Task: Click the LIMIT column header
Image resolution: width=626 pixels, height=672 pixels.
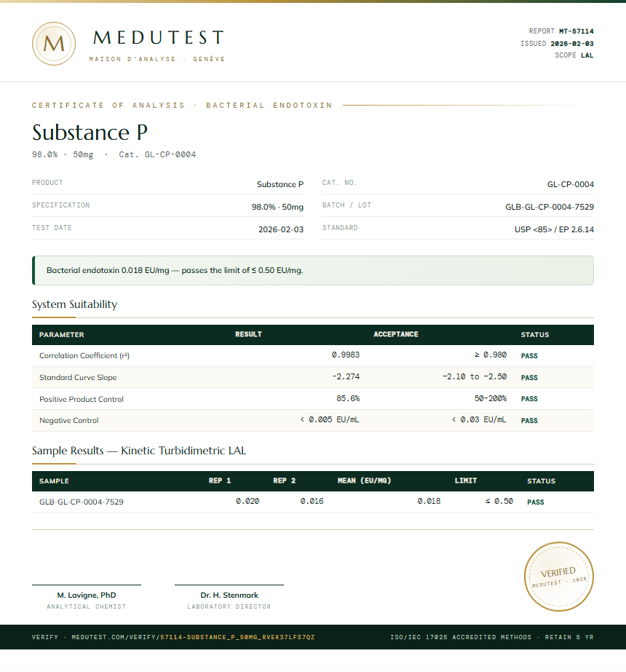Action: [466, 481]
